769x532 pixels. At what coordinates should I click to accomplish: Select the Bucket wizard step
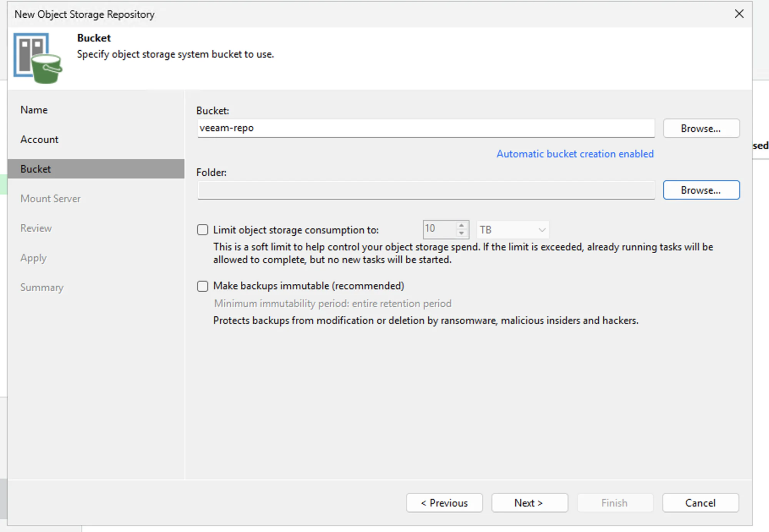pos(96,169)
